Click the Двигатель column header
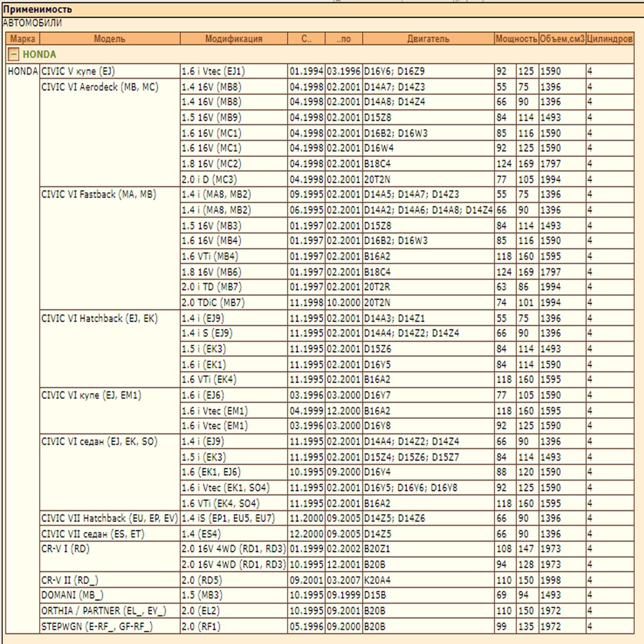 428,39
